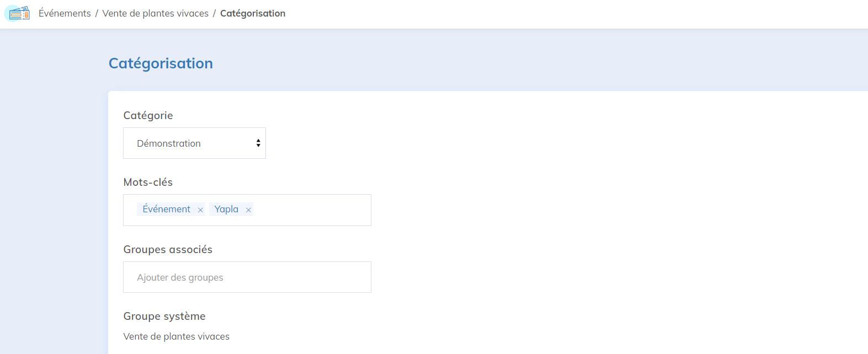Click the ticket logo icon

pyautogui.click(x=18, y=13)
